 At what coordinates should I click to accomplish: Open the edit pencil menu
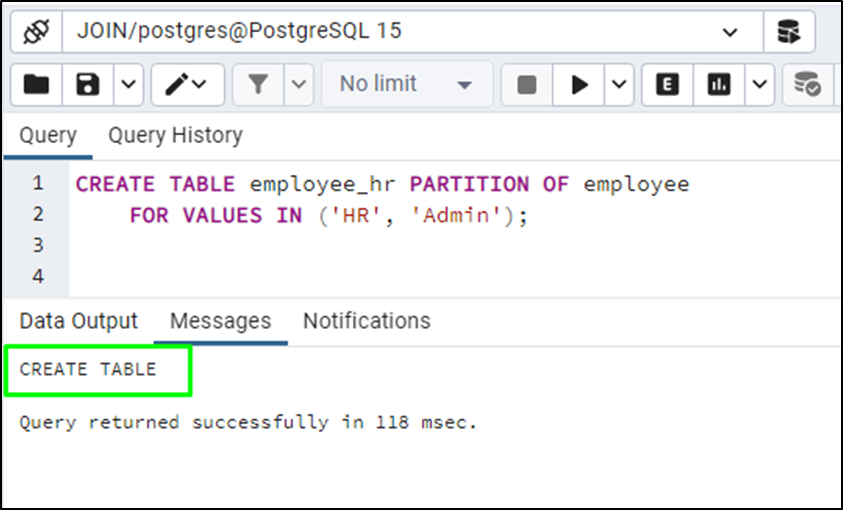(x=188, y=84)
